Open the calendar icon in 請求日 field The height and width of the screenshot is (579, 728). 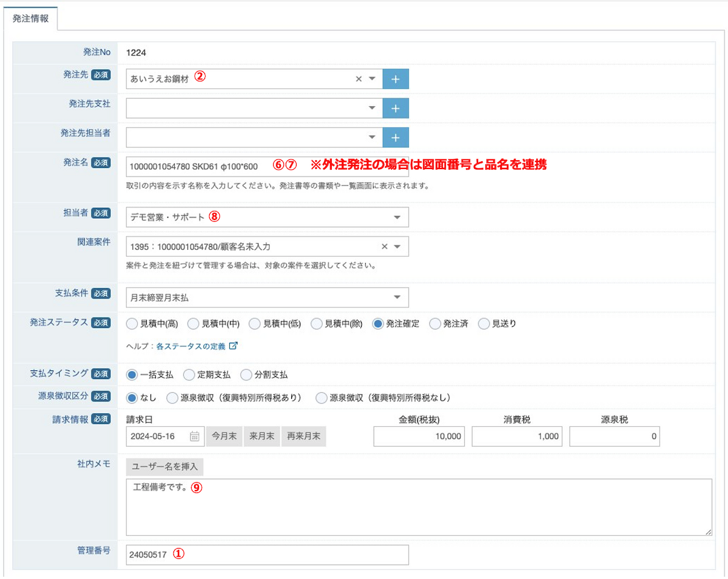[x=195, y=437]
